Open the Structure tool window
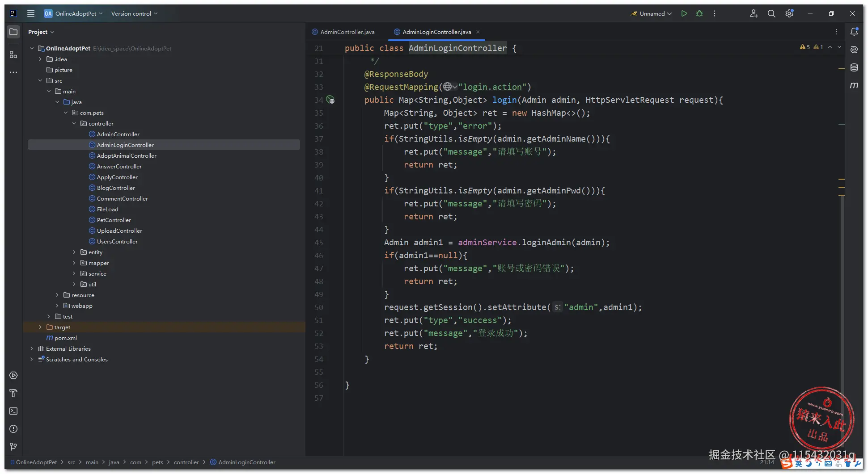The width and height of the screenshot is (868, 474). 13,55
